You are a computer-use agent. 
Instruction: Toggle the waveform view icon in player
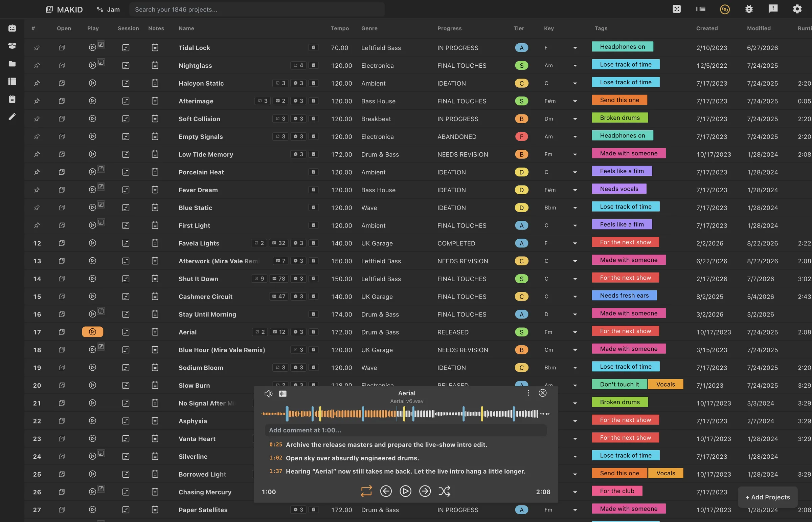coord(283,394)
